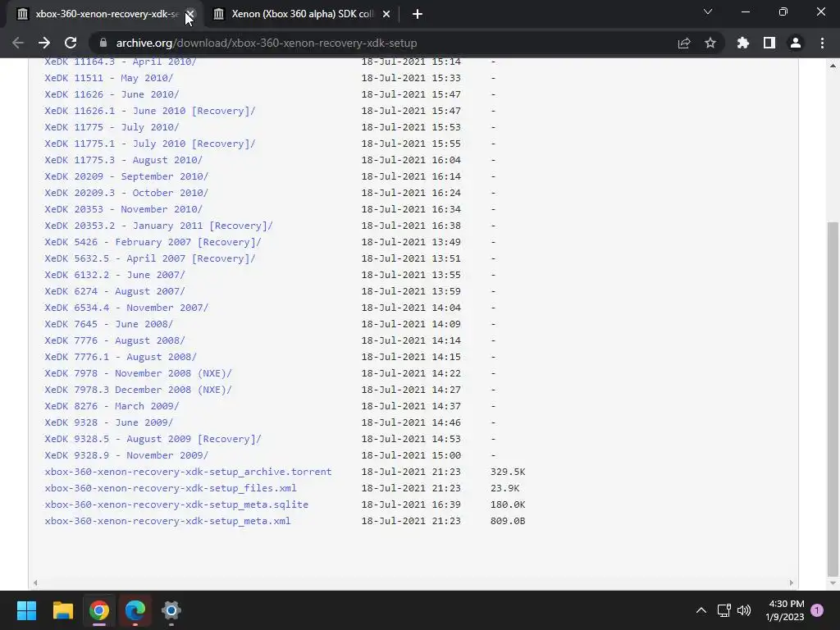Click the vertical scrollbar thumb

[833, 399]
